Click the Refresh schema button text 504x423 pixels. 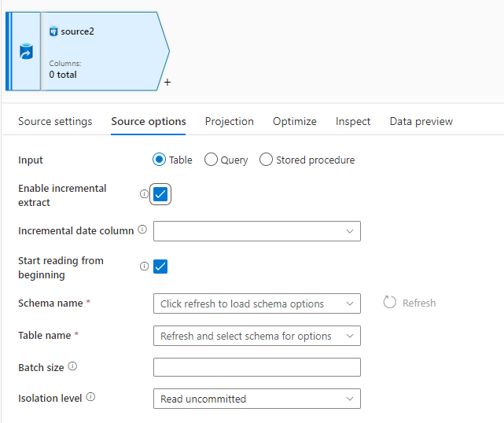click(419, 303)
